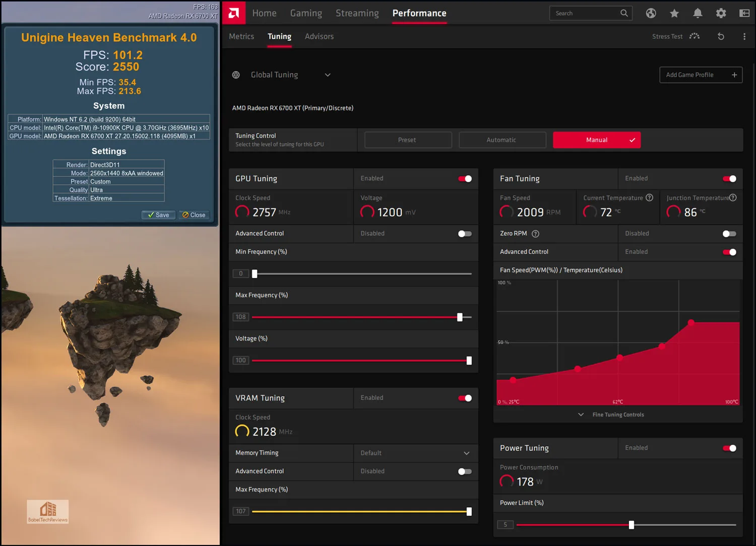The height and width of the screenshot is (546, 756).
Task: Click the Junction Temperature help icon
Action: [x=733, y=197]
